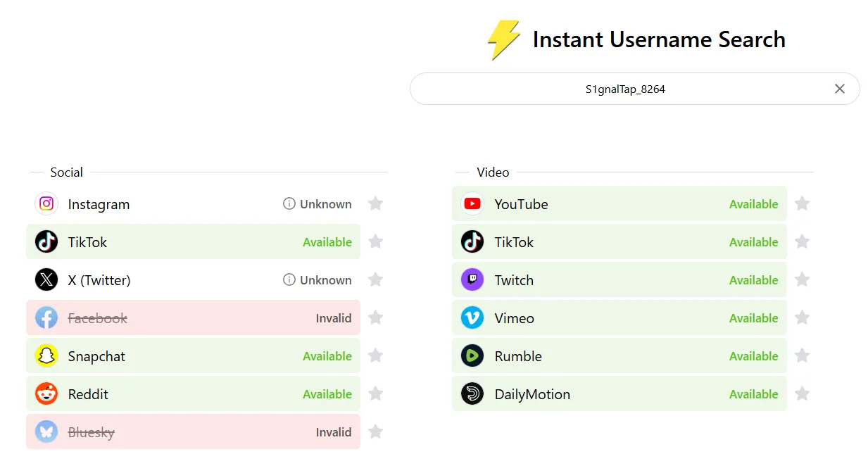868x466 pixels.
Task: Star the YouTube result
Action: [x=802, y=204]
